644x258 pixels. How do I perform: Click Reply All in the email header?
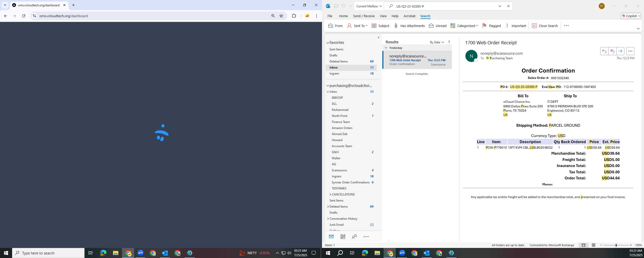612,51
